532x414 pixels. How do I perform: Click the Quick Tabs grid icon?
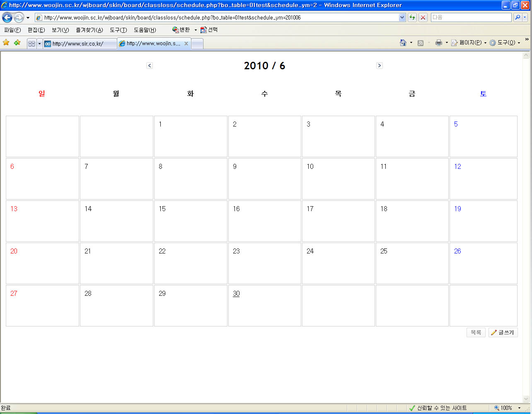(x=31, y=44)
